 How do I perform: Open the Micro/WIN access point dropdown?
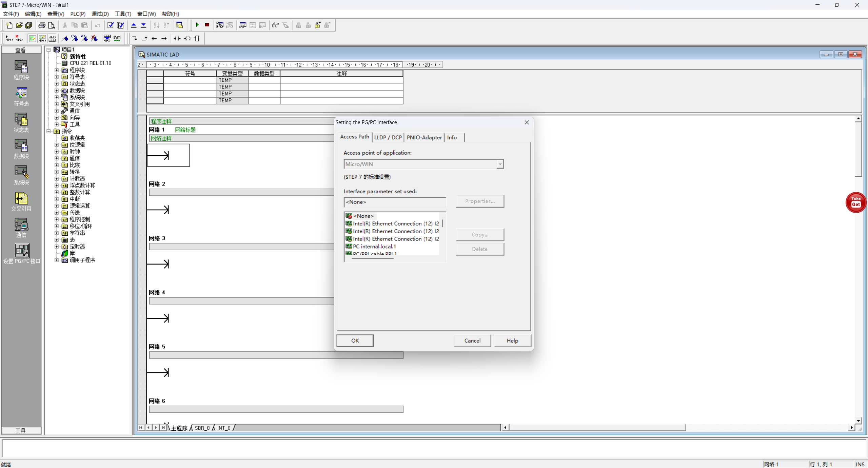click(x=500, y=164)
